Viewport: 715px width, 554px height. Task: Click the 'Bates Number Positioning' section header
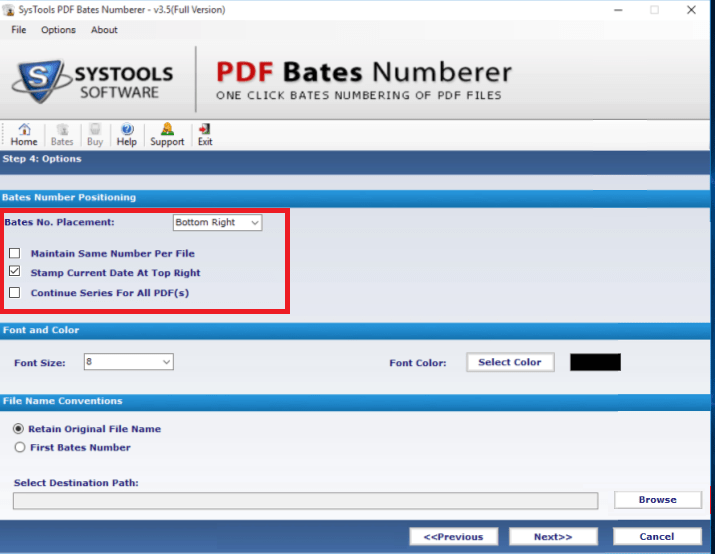coord(69,197)
